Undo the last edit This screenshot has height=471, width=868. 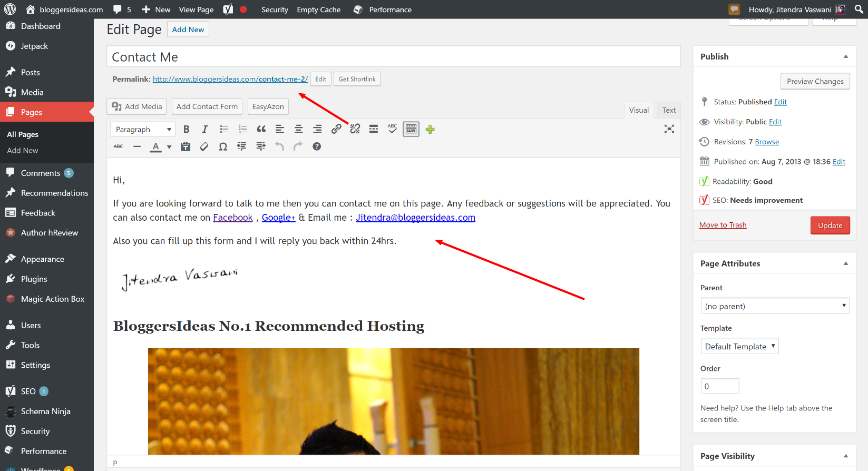pos(279,146)
